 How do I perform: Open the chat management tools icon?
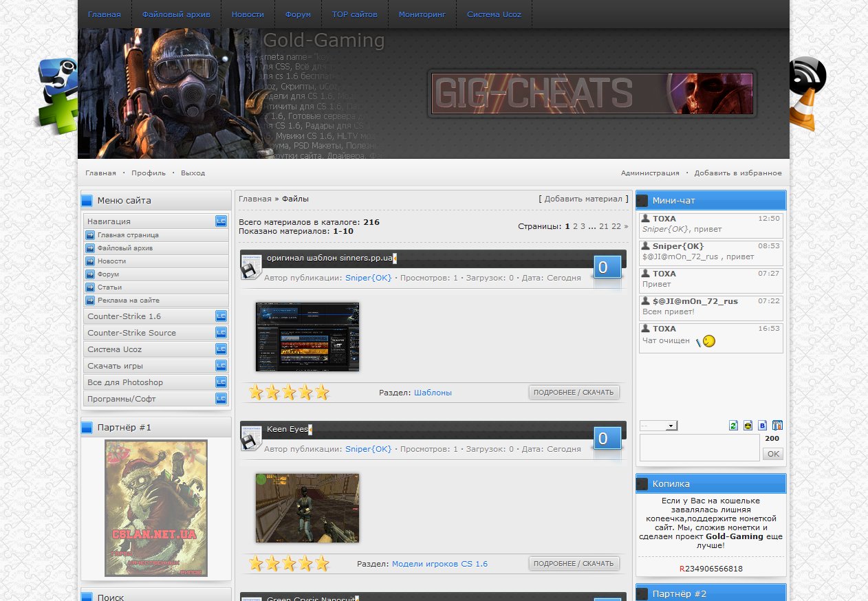(777, 426)
